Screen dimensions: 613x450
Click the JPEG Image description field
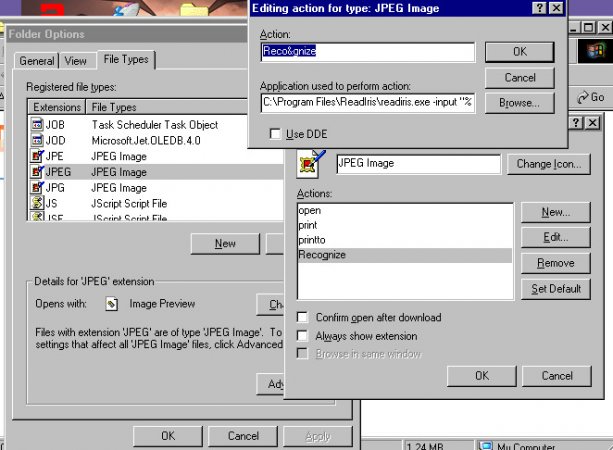tap(418, 164)
